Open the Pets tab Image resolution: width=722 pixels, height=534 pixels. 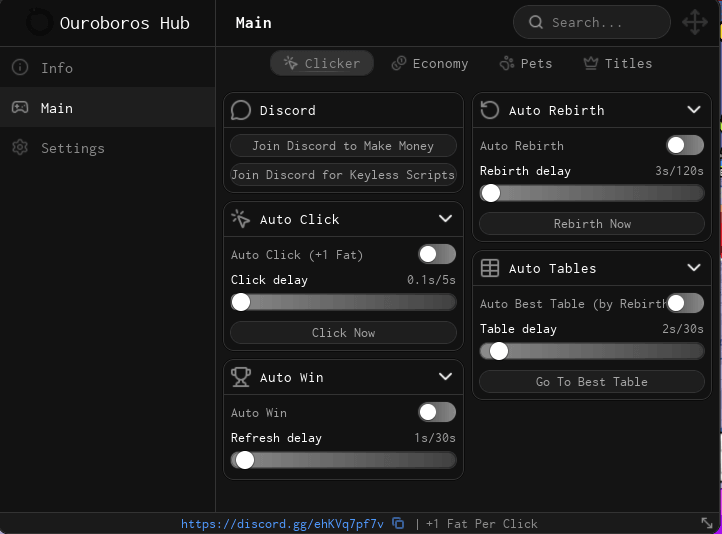coord(526,63)
